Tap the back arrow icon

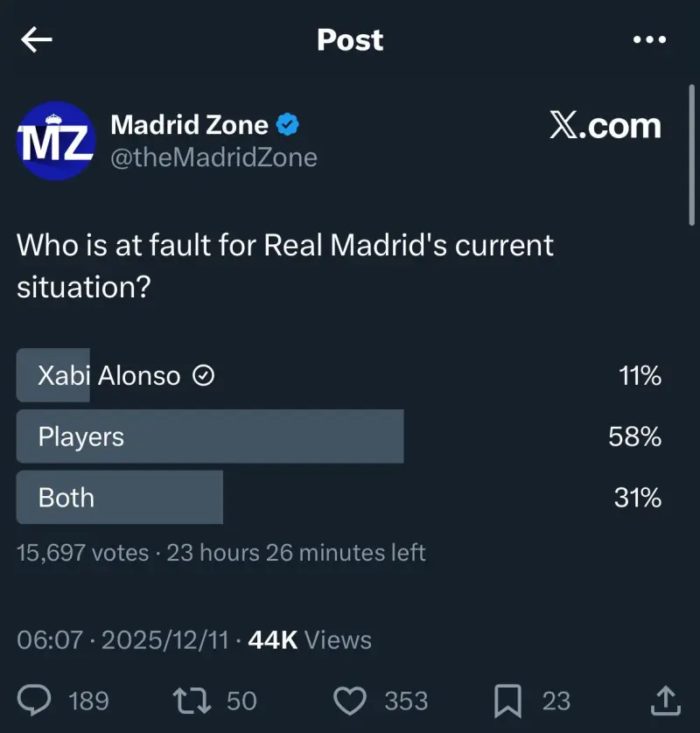pyautogui.click(x=37, y=40)
